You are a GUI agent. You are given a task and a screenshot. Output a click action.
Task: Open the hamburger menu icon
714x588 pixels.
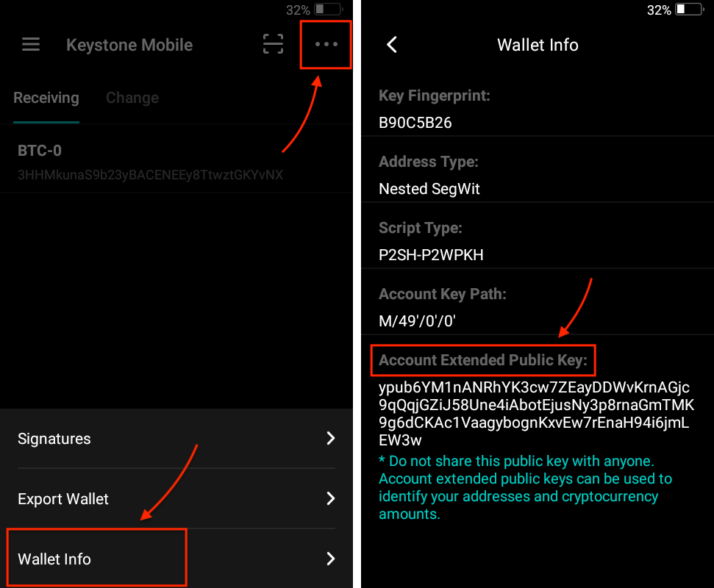click(x=31, y=45)
